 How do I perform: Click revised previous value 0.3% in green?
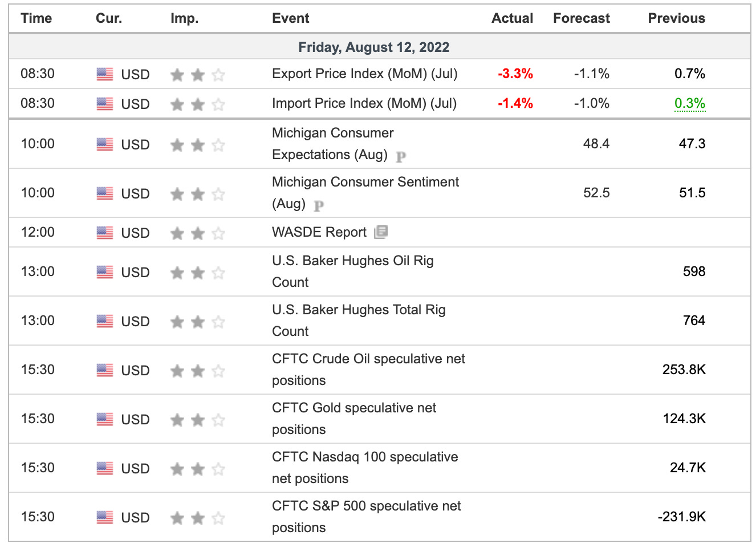tap(689, 103)
